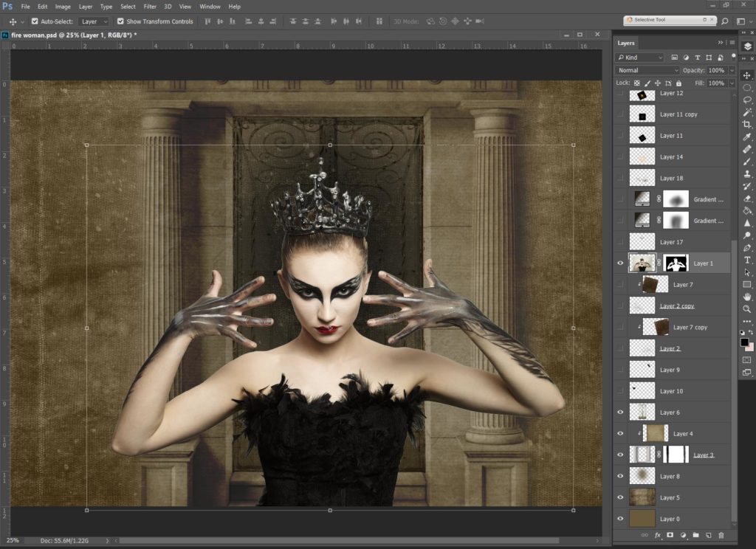Select the Horizontal Type tool
Screen dimensions: 756x549
tap(747, 260)
